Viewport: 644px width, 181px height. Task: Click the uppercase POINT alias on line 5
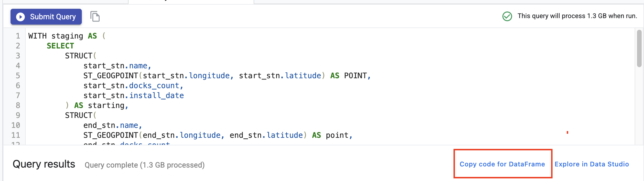coord(355,76)
